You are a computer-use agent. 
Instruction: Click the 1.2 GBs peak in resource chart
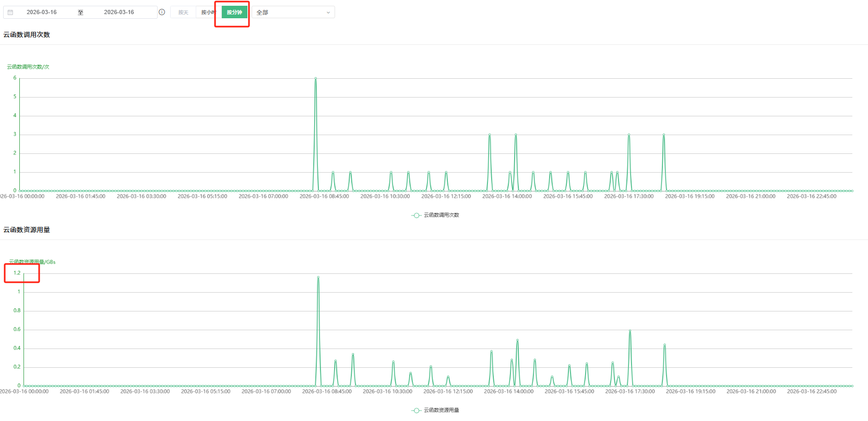(318, 277)
